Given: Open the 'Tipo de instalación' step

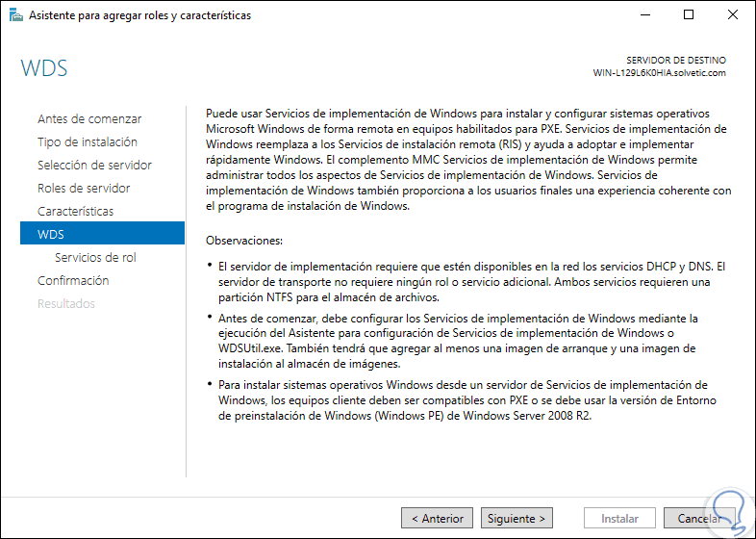Looking at the screenshot, I should point(88,141).
